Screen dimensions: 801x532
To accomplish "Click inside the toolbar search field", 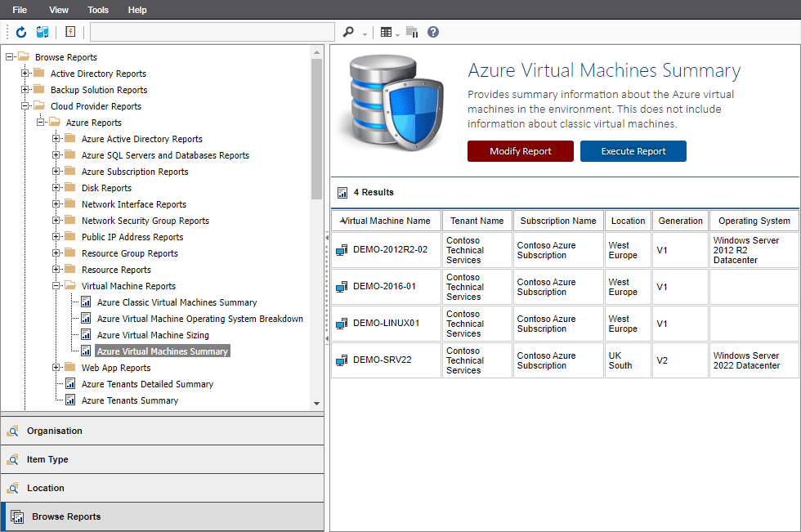I will [x=213, y=32].
